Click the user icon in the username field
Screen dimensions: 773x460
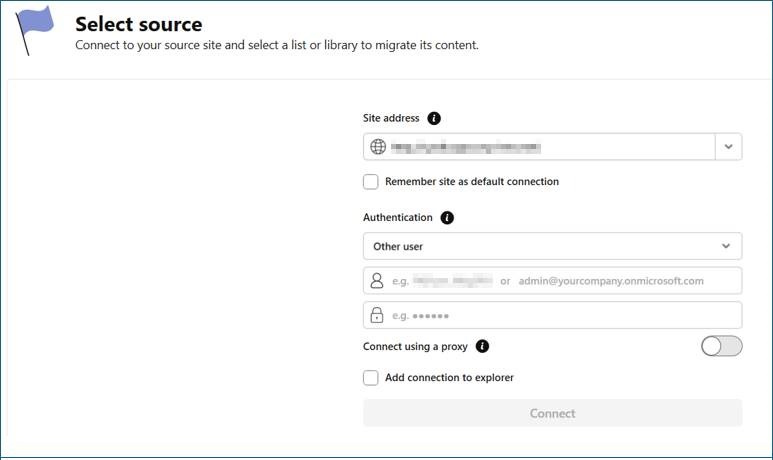377,281
